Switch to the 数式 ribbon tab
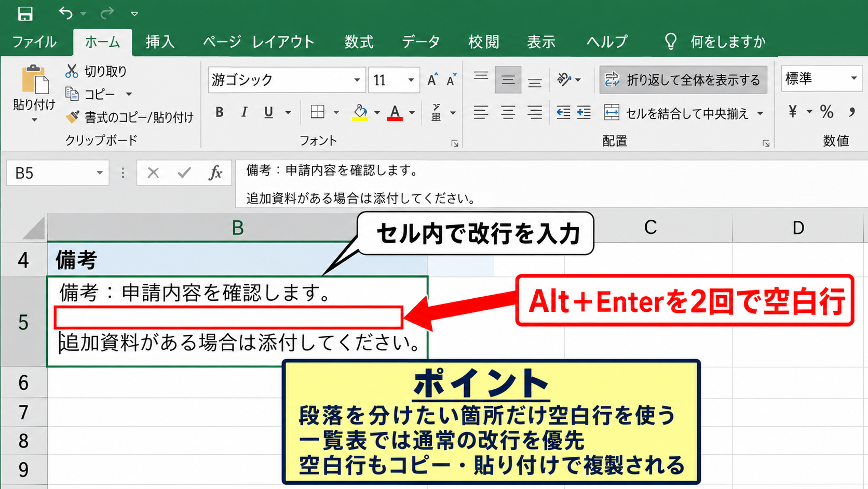The image size is (868, 489). tap(359, 42)
